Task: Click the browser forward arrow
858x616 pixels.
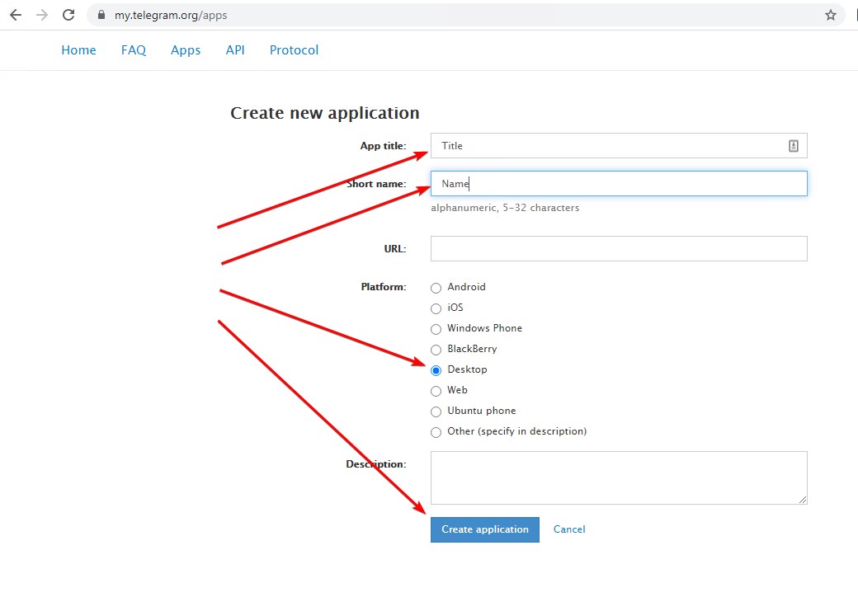Action: click(x=42, y=15)
